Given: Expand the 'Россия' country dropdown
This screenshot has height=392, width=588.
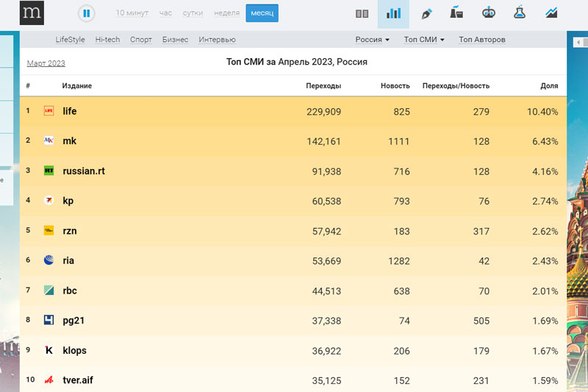Looking at the screenshot, I should 372,40.
